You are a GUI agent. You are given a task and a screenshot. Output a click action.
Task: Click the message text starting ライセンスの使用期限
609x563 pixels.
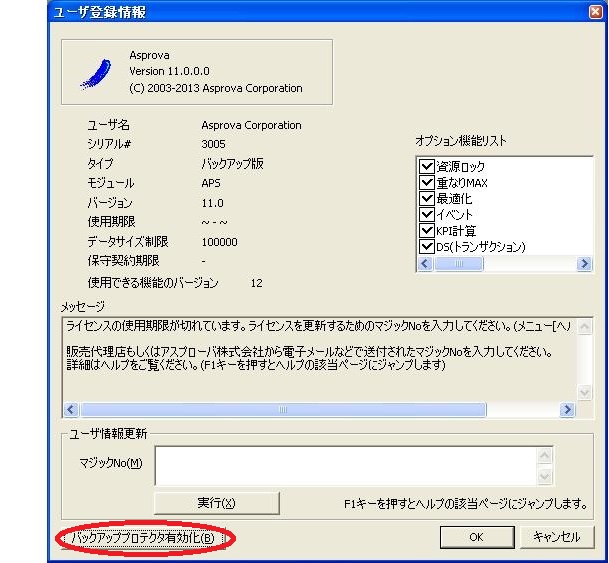point(318,325)
